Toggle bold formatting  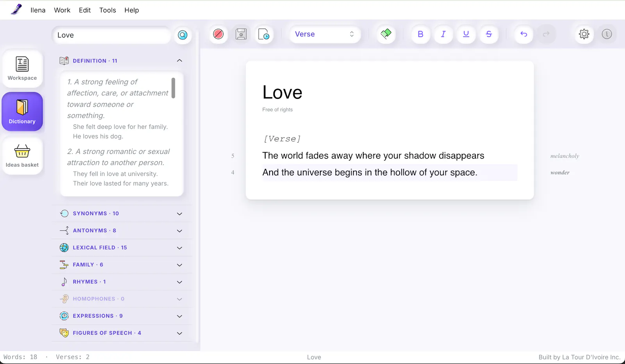coord(421,34)
